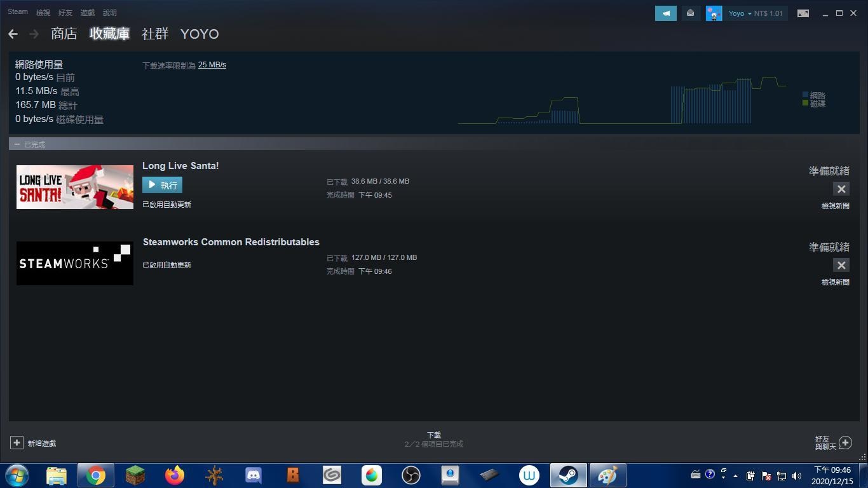
Task: Open the YOYO profile tab
Action: point(200,34)
